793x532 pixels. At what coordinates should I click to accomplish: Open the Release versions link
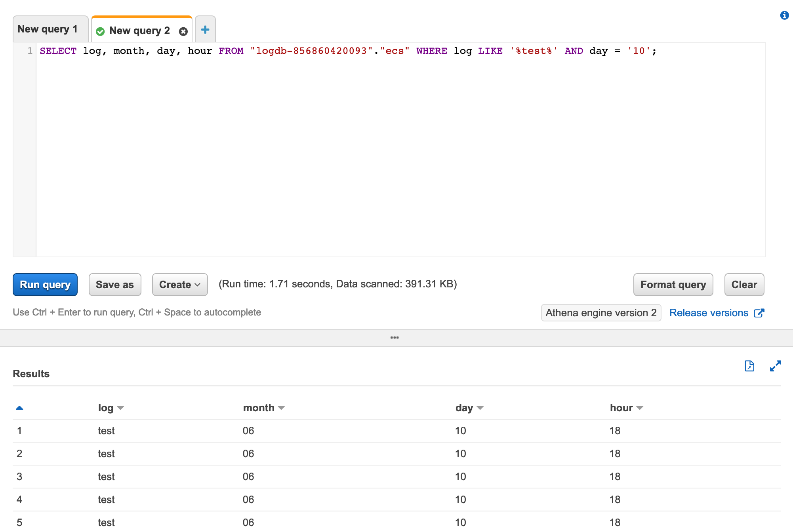[709, 313]
